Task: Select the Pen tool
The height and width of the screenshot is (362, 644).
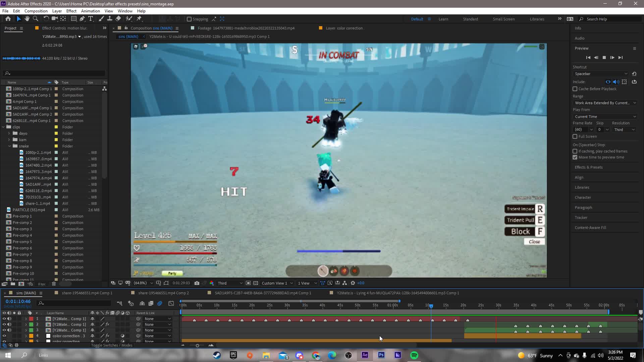Action: (82, 19)
